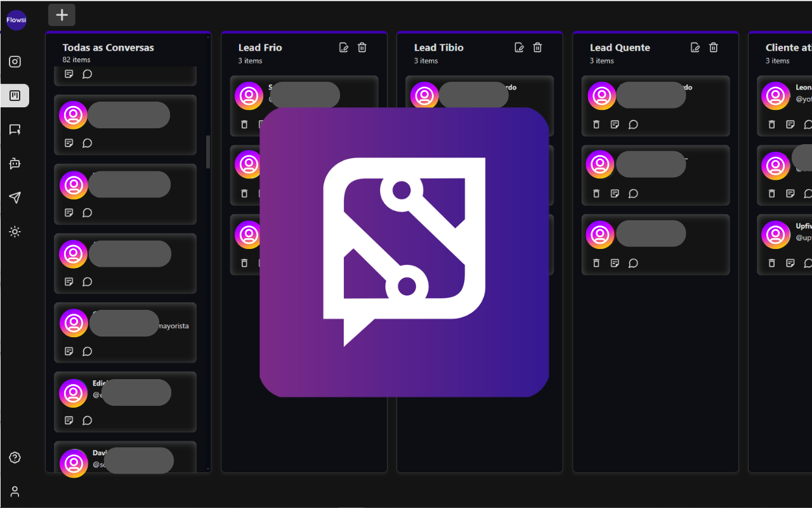Image resolution: width=812 pixels, height=508 pixels.
Task: Open the notes icon on the mayorista card
Action: [69, 351]
